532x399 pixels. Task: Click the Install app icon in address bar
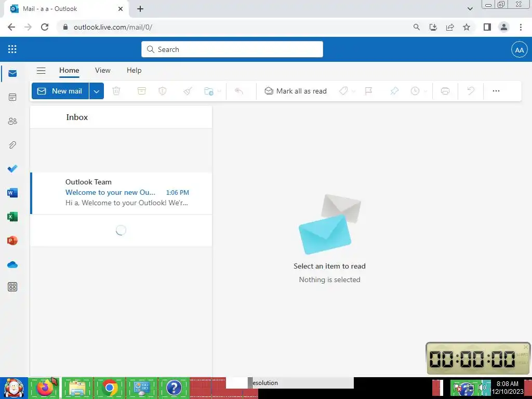point(433,27)
